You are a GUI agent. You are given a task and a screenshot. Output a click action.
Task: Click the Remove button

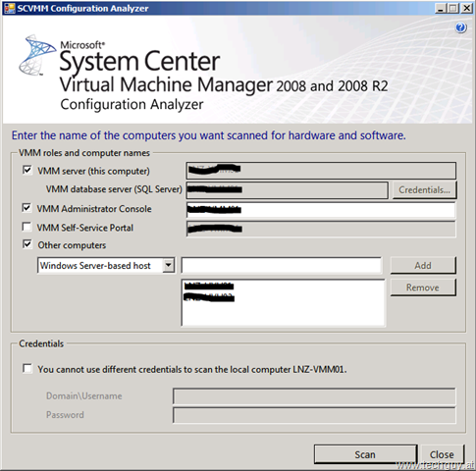click(x=423, y=288)
